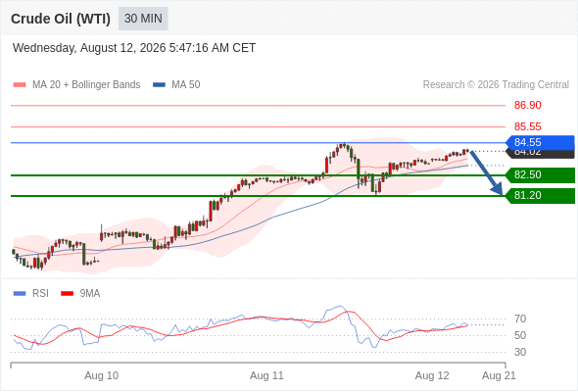Click the blue MA 50 legend swatch
This screenshot has width=578, height=392.
coord(159,85)
